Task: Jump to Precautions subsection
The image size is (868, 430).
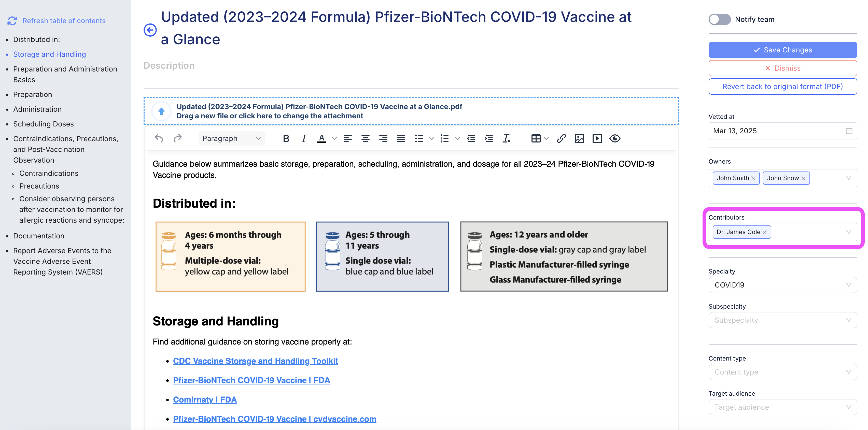Action: coord(39,186)
